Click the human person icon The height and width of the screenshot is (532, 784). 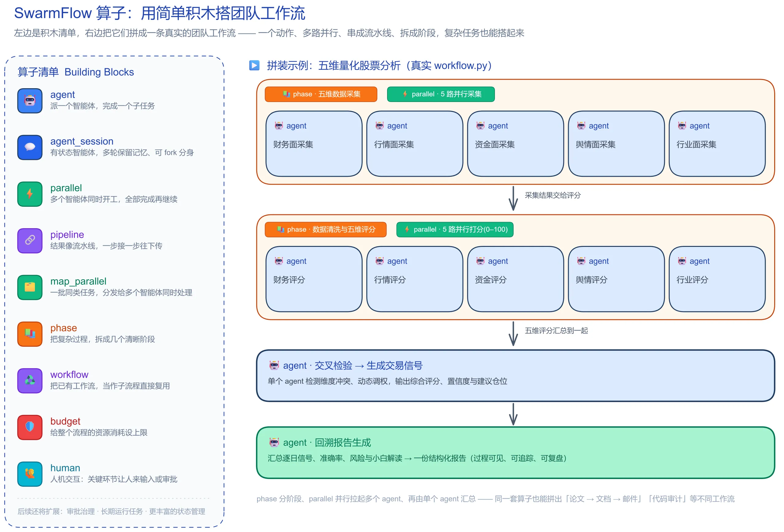click(30, 474)
